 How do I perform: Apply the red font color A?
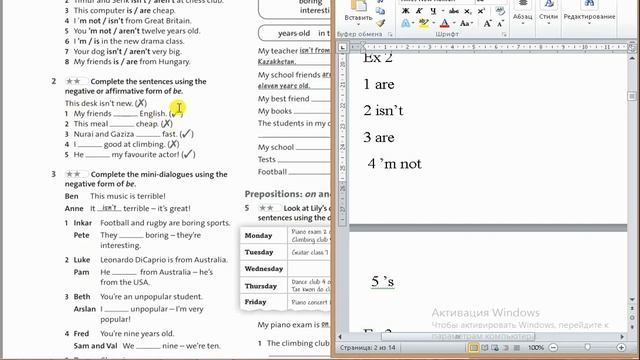click(445, 23)
